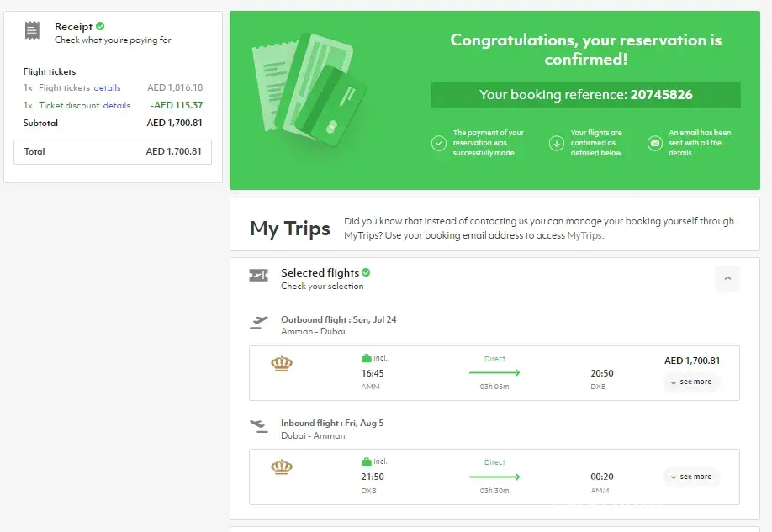Open Flight tickets details link
The image size is (772, 532).
click(107, 88)
